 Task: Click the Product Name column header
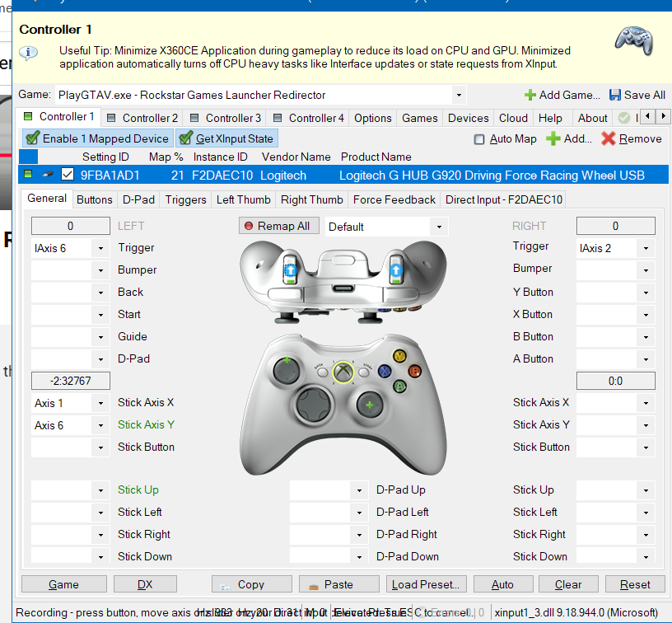(376, 157)
